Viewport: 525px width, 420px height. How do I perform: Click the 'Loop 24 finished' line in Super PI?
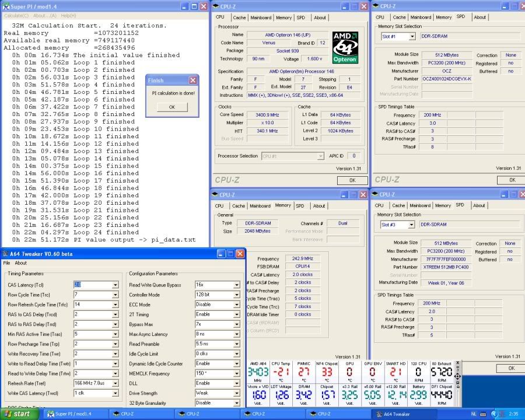75,232
